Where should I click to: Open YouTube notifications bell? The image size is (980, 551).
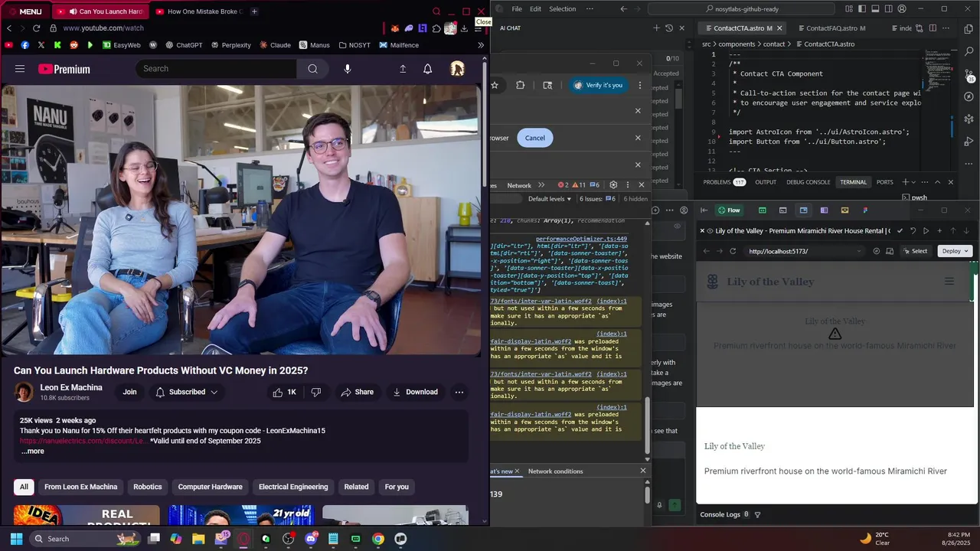pos(428,69)
